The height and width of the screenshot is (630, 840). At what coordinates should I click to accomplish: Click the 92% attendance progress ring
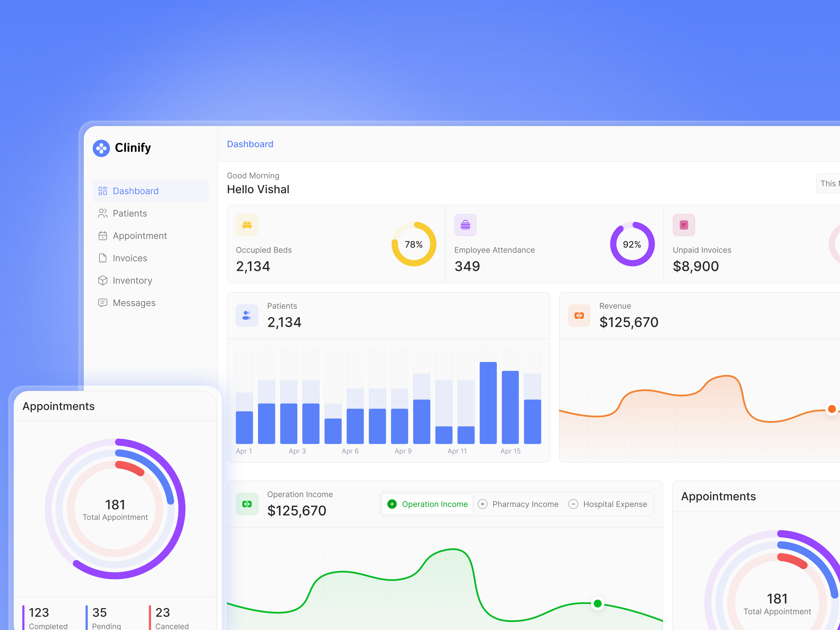point(632,244)
